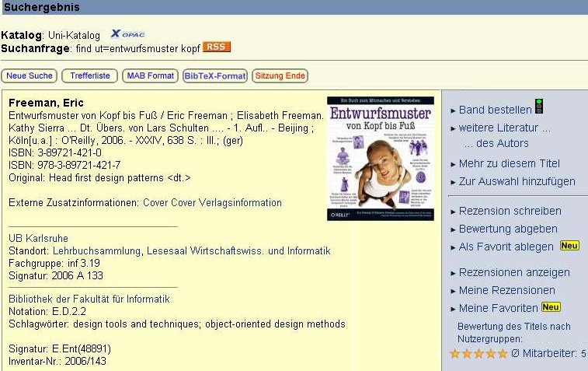This screenshot has width=588, height=371.
Task: Click Rezension schreiben link
Action: (510, 211)
